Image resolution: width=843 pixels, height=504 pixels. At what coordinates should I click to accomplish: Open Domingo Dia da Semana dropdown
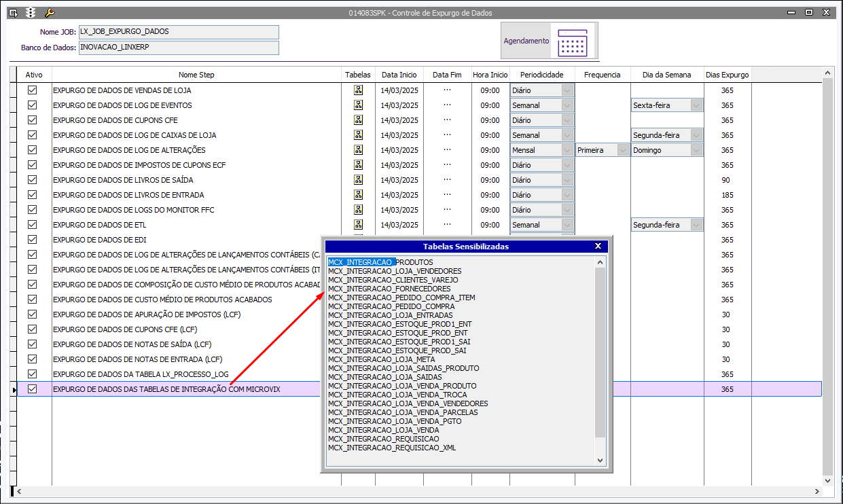696,150
